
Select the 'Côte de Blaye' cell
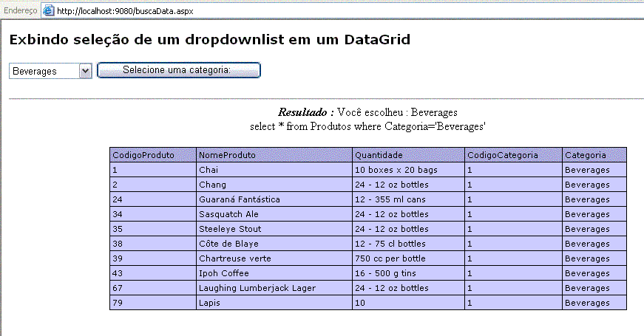(274, 244)
